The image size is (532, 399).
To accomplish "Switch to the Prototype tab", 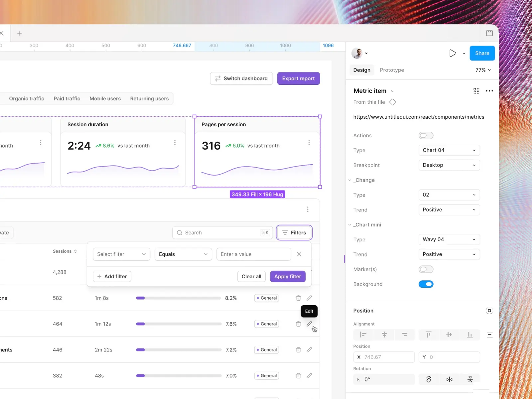I will (x=392, y=70).
